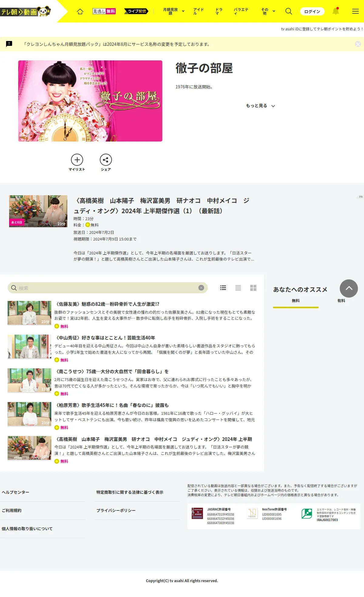The width and height of the screenshot is (364, 597).
Task: Click 無料 label under 中山秀征 episode
Action: [x=64, y=360]
